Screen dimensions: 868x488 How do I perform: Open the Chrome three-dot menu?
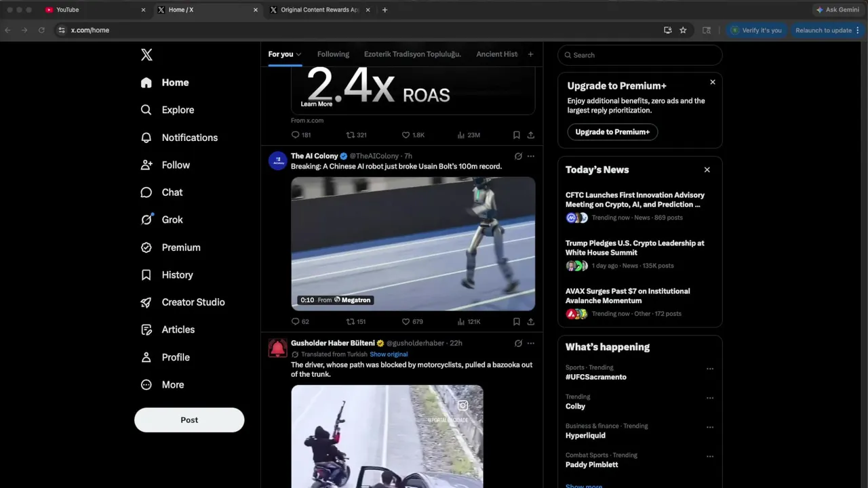[x=858, y=30]
